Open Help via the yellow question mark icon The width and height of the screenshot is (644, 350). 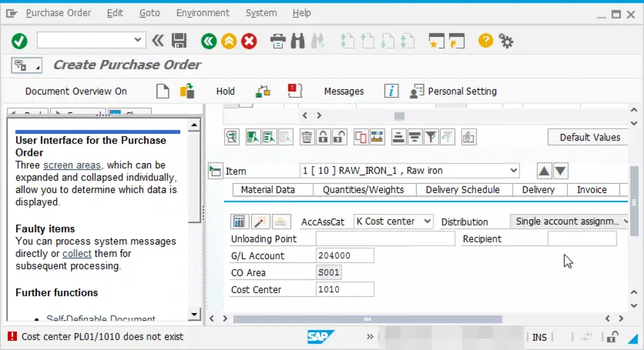(x=486, y=40)
